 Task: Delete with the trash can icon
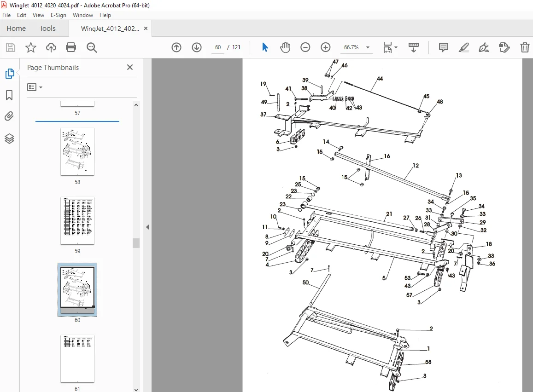[x=525, y=47]
